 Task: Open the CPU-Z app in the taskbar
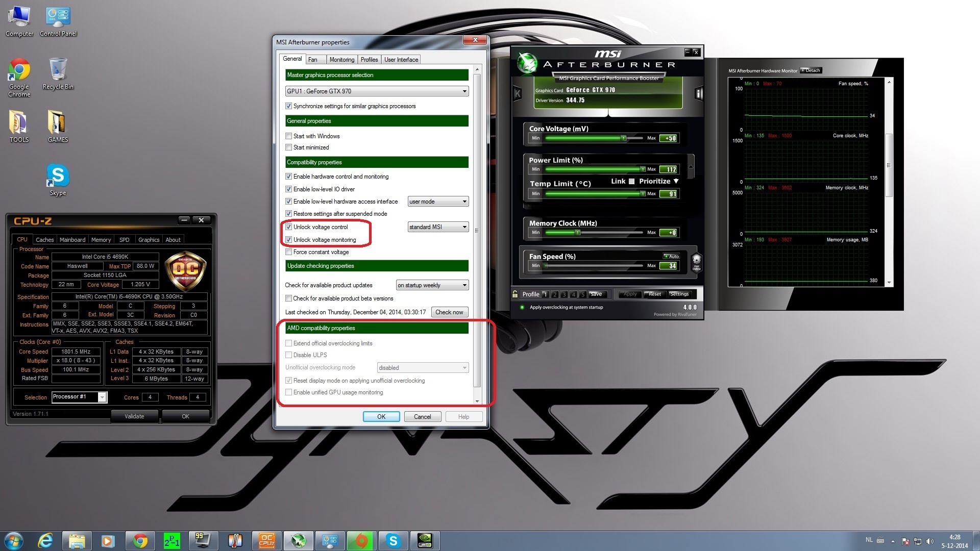(266, 541)
